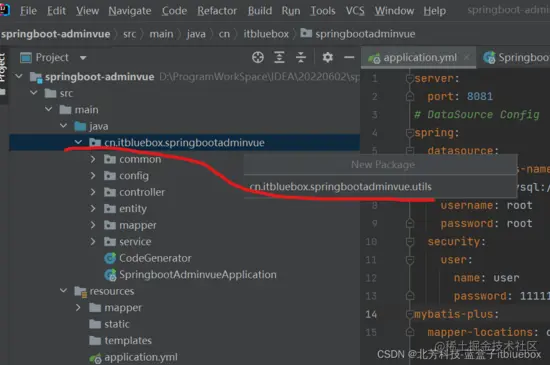Open the View menu
Screen dimensions: 550x365
pyautogui.click(x=87, y=11)
